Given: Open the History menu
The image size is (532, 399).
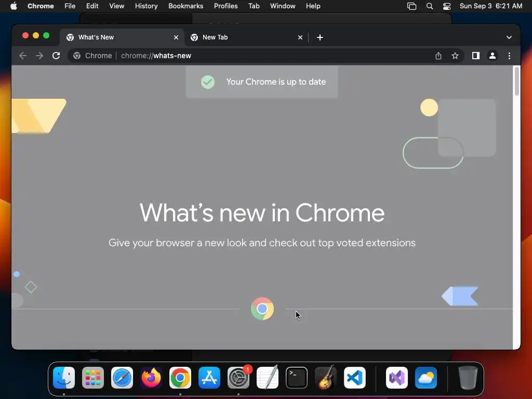Looking at the screenshot, I should pyautogui.click(x=146, y=6).
